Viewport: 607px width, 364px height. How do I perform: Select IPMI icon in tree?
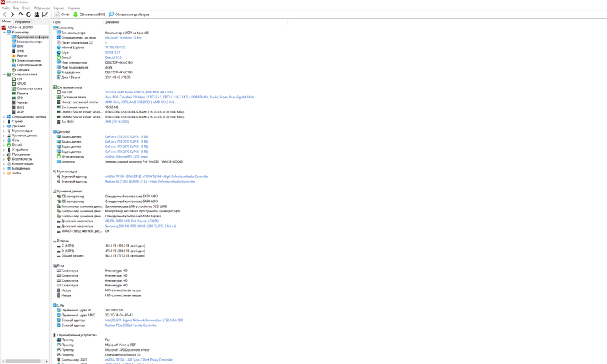[14, 51]
